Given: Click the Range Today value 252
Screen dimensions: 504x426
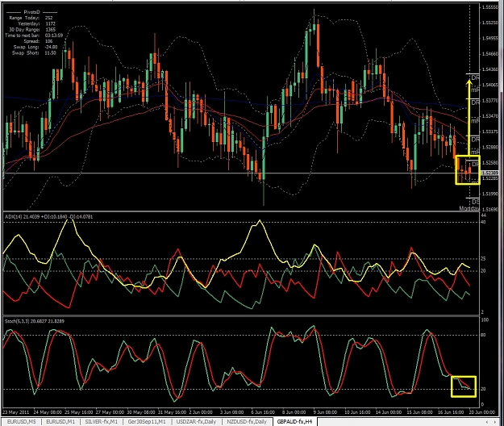Looking at the screenshot, I should 48,18.
